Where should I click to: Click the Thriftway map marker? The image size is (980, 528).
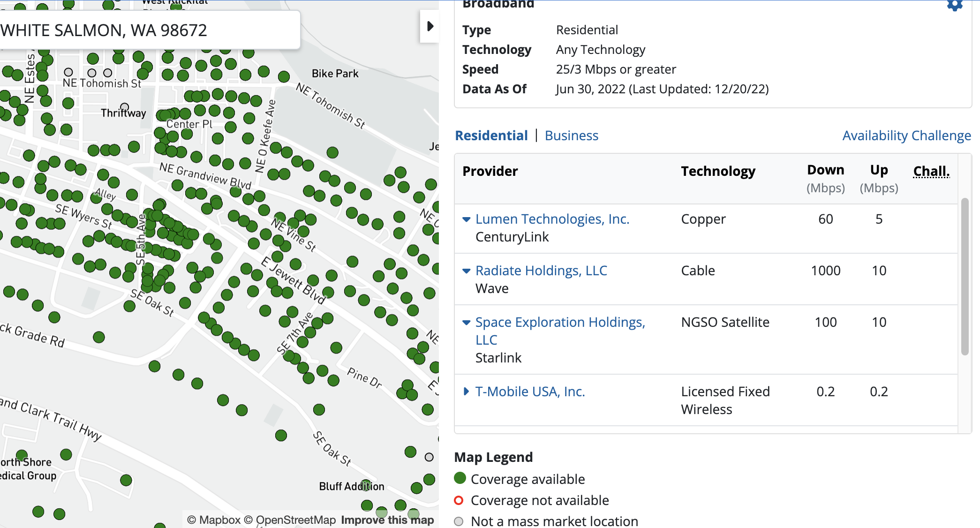tap(124, 107)
